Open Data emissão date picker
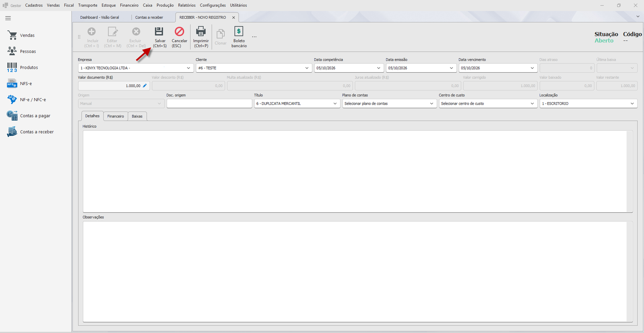The width and height of the screenshot is (644, 333). pos(451,68)
